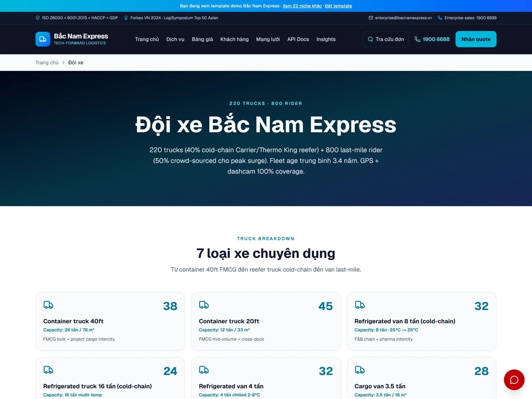This screenshot has height=399, width=532.
Task: Click truck icon on Refrigerated van 4 tấn card
Action: tap(204, 370)
